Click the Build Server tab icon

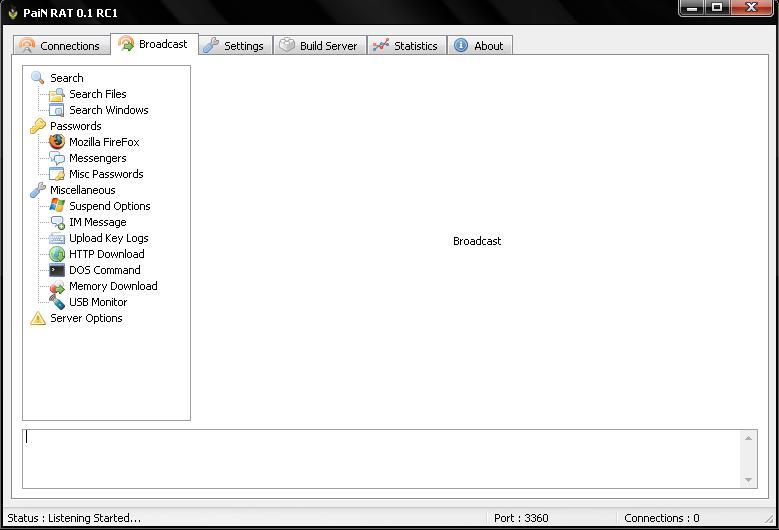pyautogui.click(x=287, y=45)
